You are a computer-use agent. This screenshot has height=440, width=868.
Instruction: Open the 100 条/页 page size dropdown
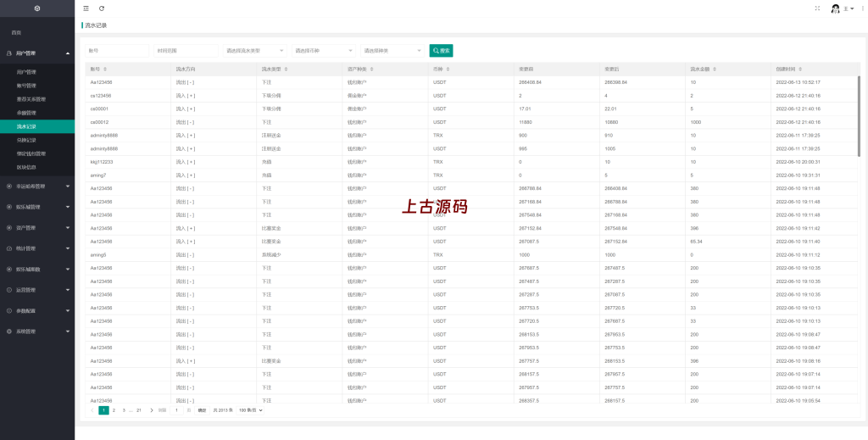[x=251, y=410]
